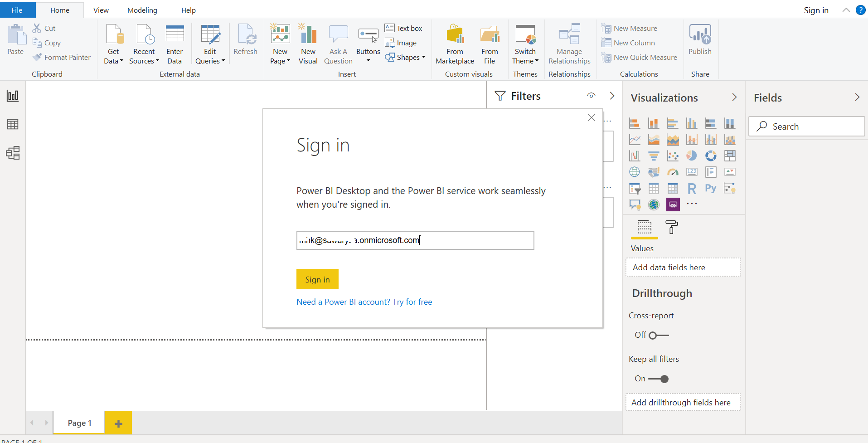Image resolution: width=868 pixels, height=443 pixels.
Task: Select the Stacked bar chart visual
Action: coord(635,123)
